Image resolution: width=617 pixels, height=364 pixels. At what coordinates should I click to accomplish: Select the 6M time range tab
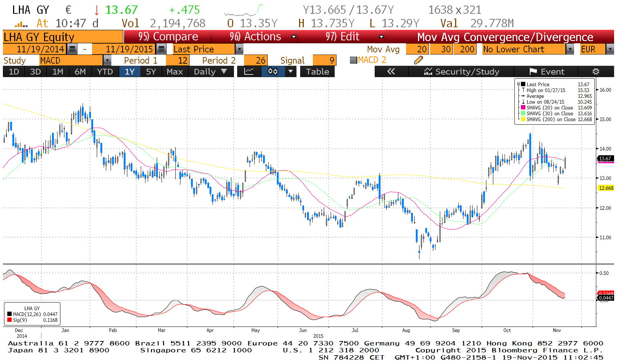point(80,72)
